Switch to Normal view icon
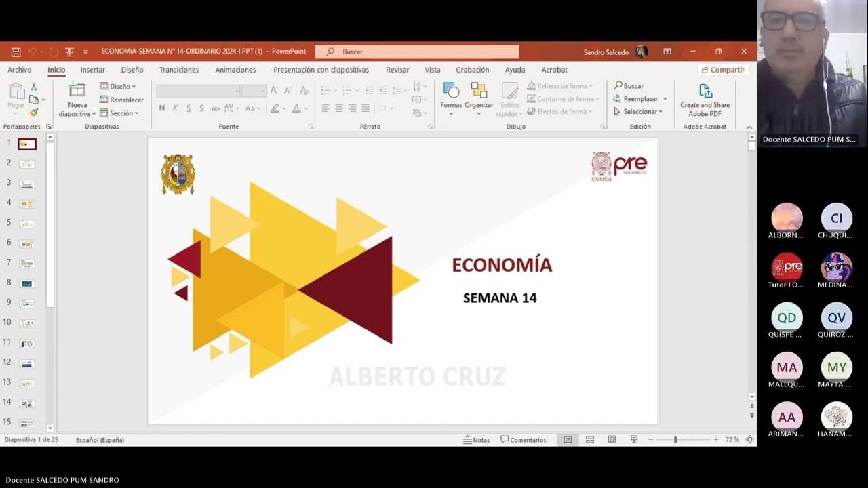The height and width of the screenshot is (488, 868). pyautogui.click(x=568, y=440)
